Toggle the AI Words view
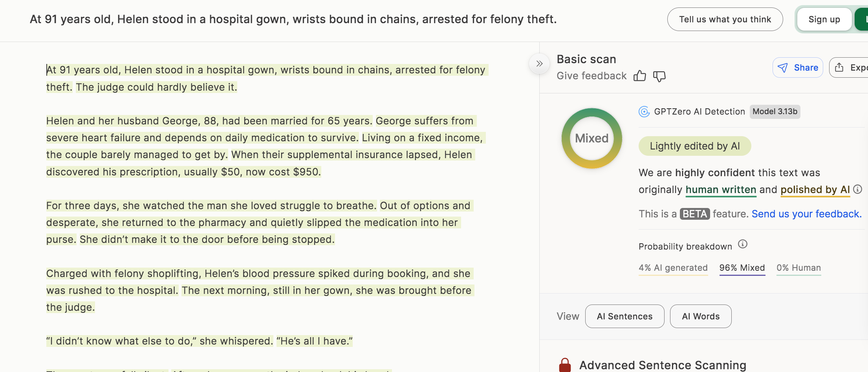This screenshot has width=868, height=372. click(x=700, y=316)
